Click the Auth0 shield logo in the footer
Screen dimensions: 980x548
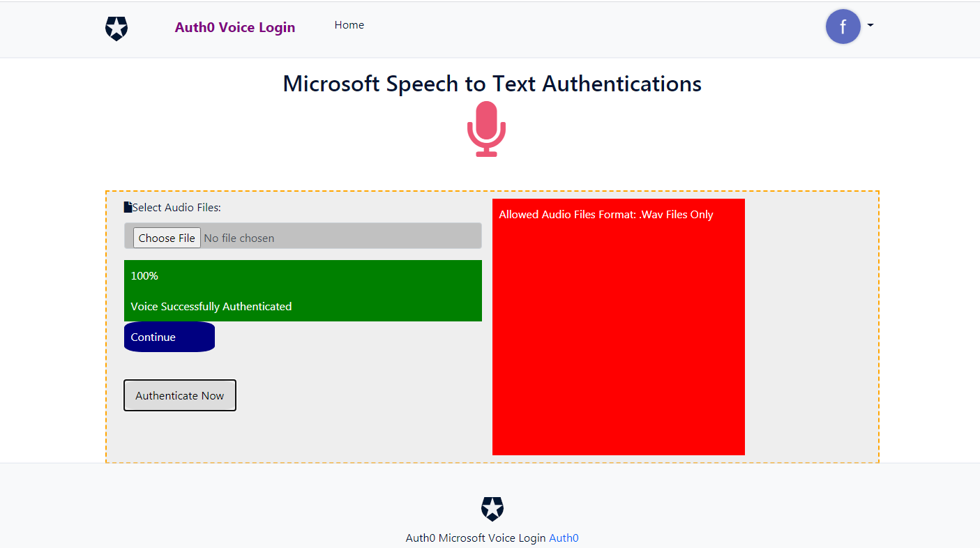point(492,509)
